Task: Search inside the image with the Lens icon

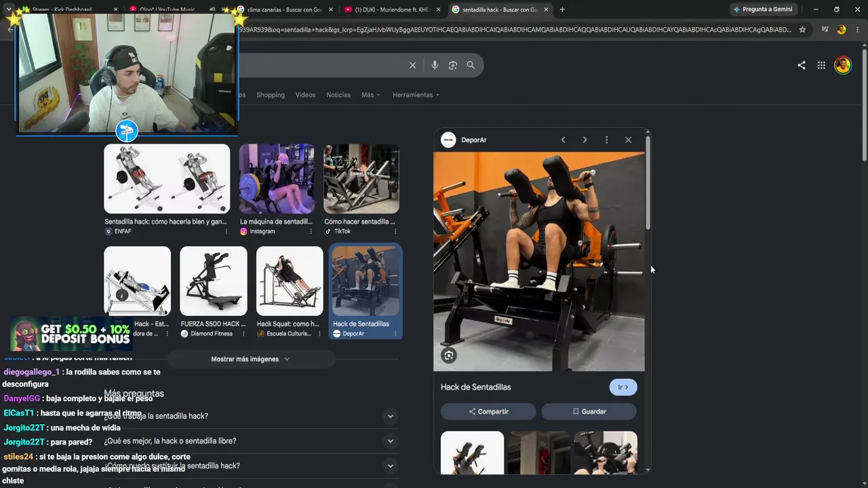Action: [x=449, y=355]
